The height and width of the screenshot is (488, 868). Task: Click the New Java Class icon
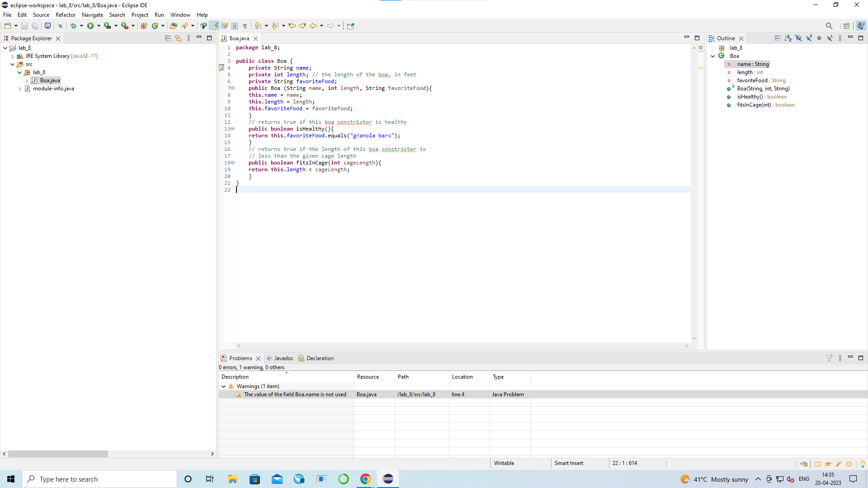coord(155,26)
